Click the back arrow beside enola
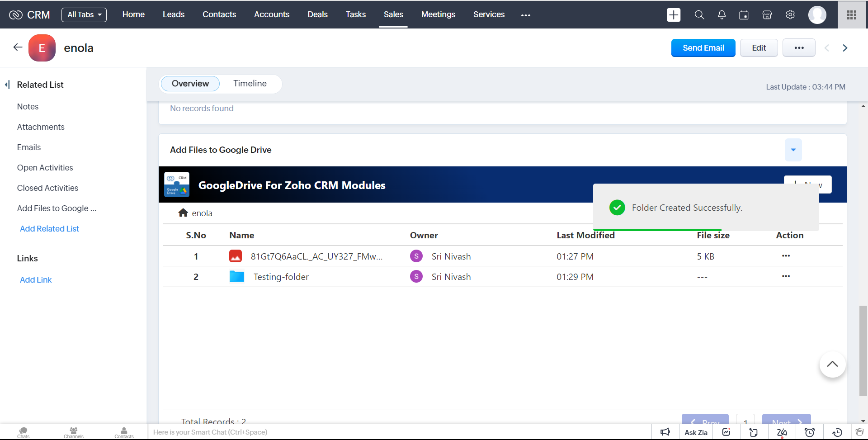This screenshot has height=440, width=868. point(18,47)
